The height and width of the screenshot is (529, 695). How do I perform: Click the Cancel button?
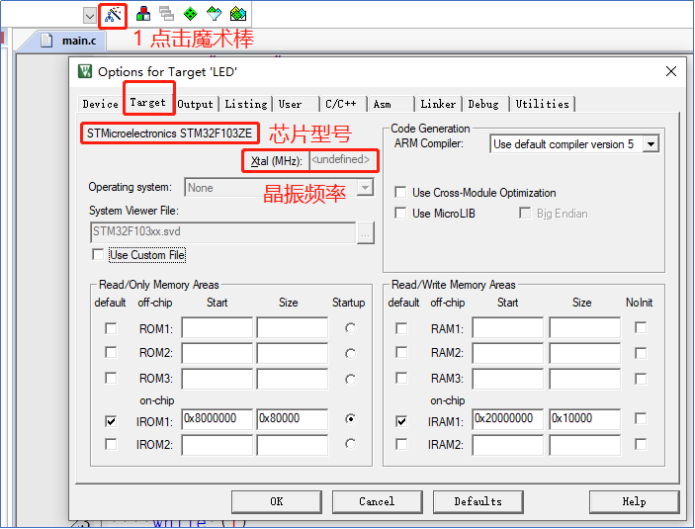tap(377, 502)
